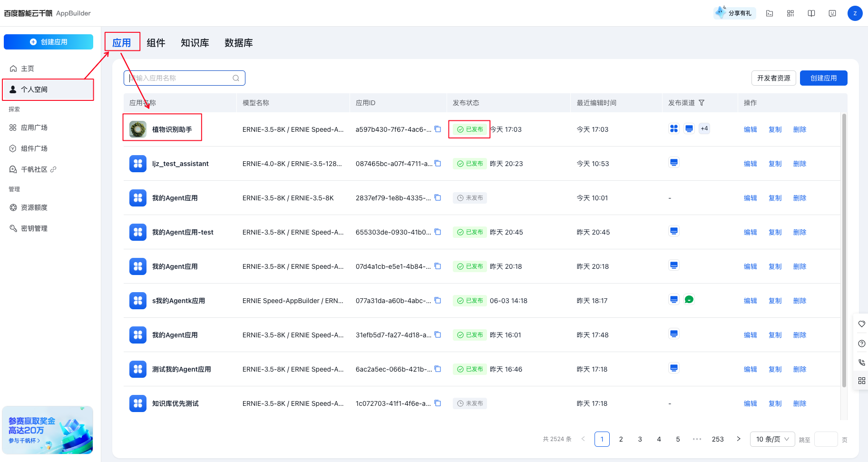The width and height of the screenshot is (868, 462).
Task: Open the 发布渠道 filter funnel icon
Action: (702, 103)
